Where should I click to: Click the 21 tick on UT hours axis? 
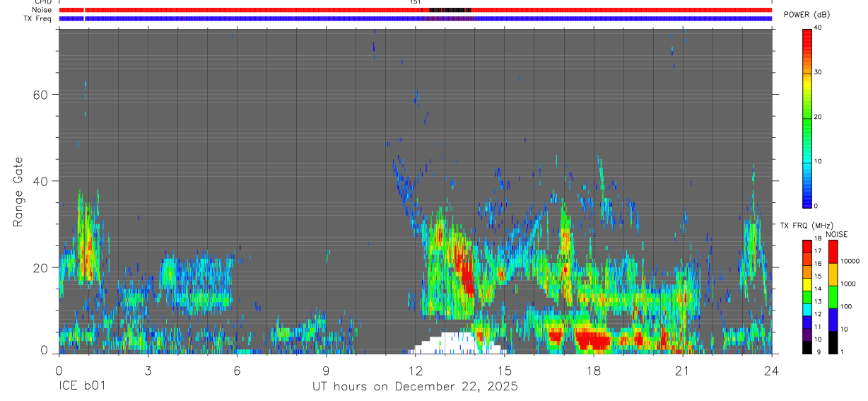[682, 371]
